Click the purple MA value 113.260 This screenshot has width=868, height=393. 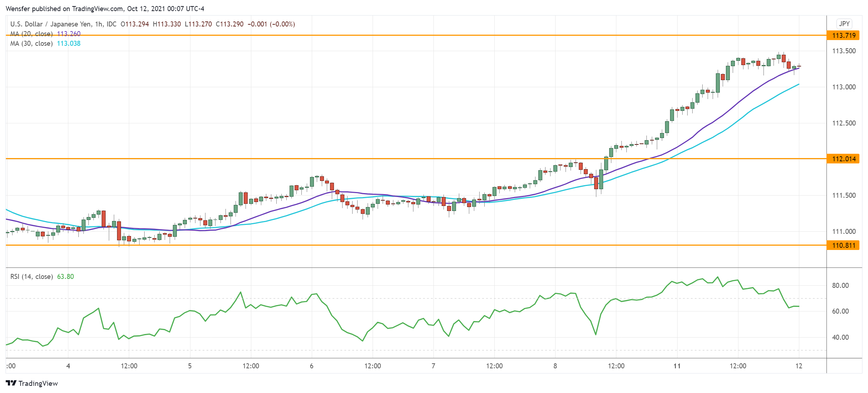(x=71, y=33)
